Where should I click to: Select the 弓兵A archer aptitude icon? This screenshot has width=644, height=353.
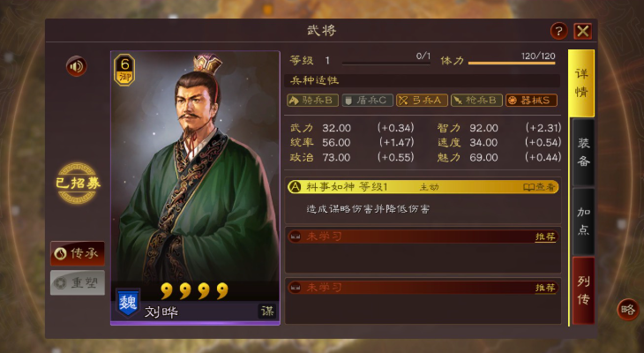tap(422, 101)
